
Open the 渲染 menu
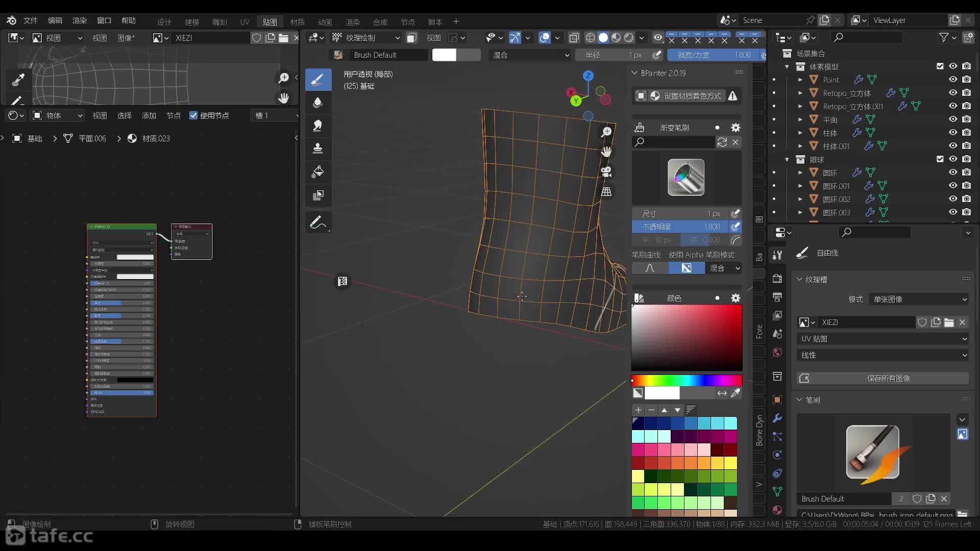80,20
